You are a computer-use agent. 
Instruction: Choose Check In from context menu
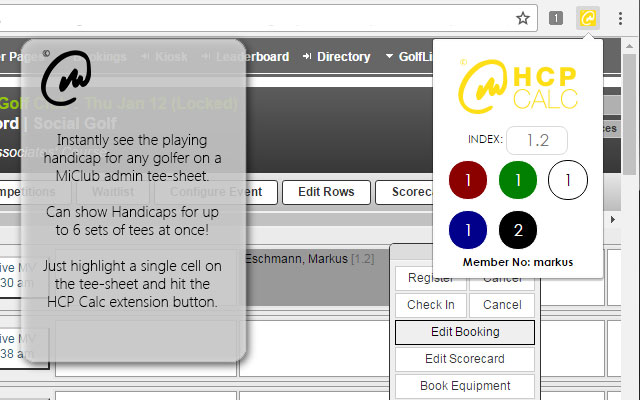431,304
